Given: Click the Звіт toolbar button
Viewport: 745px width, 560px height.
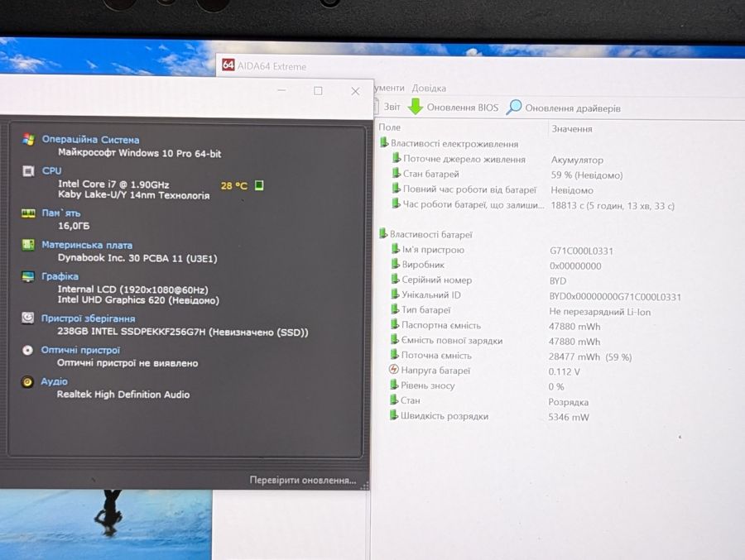Looking at the screenshot, I should [x=392, y=107].
